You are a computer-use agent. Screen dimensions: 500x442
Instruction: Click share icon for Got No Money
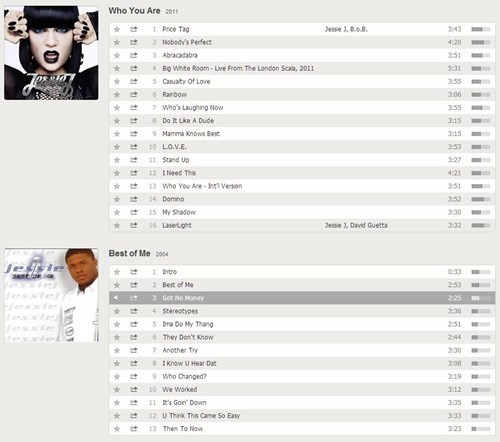tap(134, 298)
